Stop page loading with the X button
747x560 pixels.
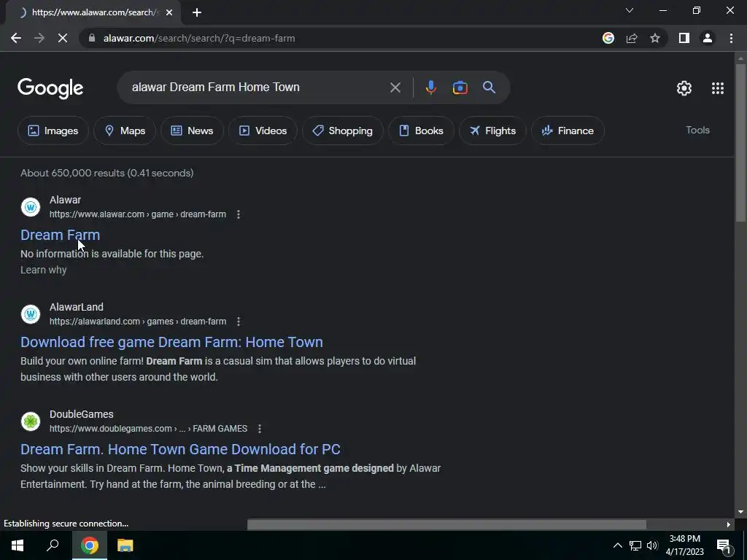pos(63,38)
